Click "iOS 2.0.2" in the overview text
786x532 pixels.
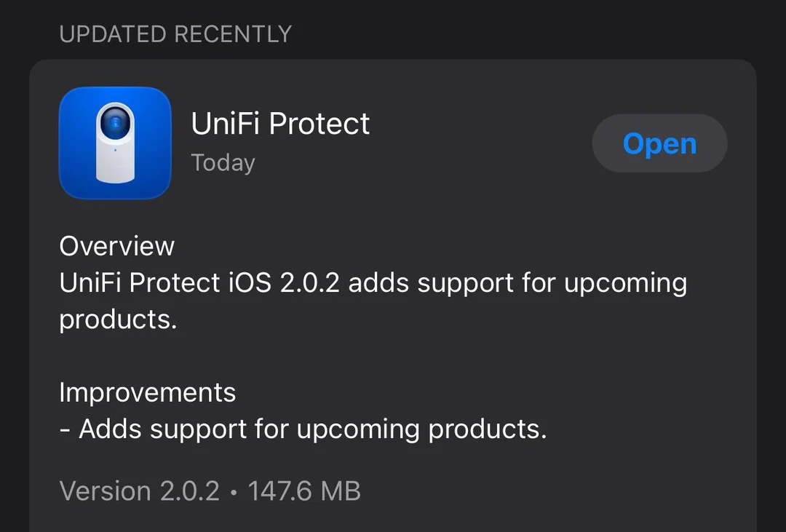[285, 282]
